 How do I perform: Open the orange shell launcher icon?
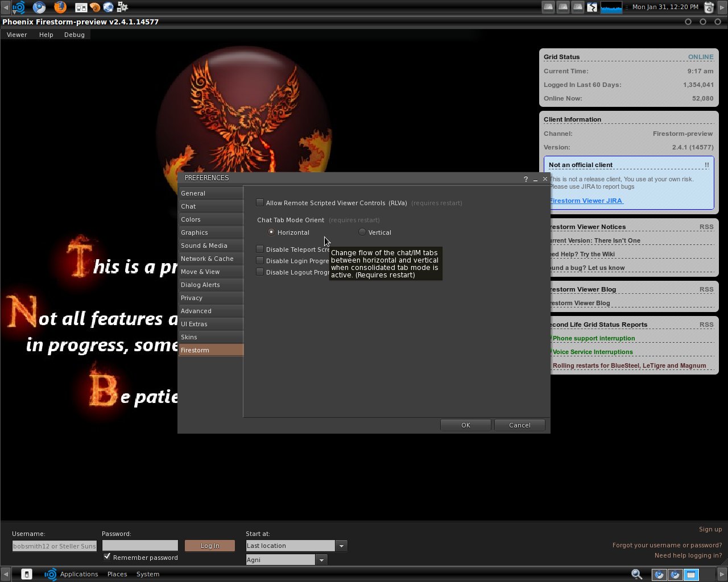(95, 7)
